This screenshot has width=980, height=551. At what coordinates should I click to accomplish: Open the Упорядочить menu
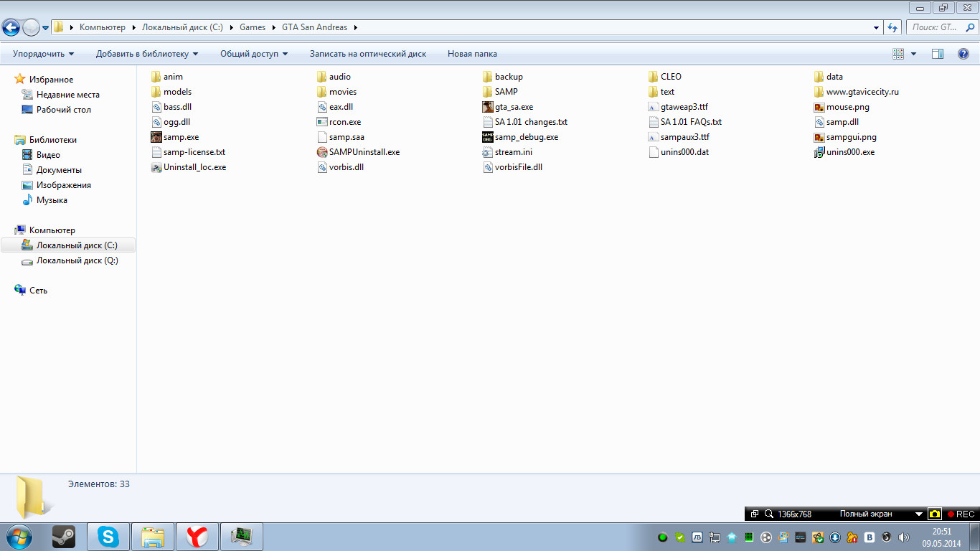43,54
